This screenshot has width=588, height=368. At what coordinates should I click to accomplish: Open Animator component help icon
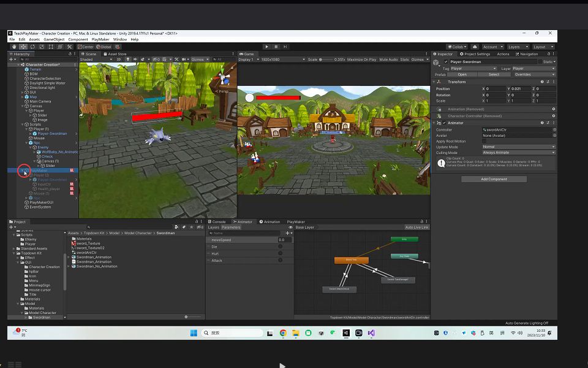point(542,123)
